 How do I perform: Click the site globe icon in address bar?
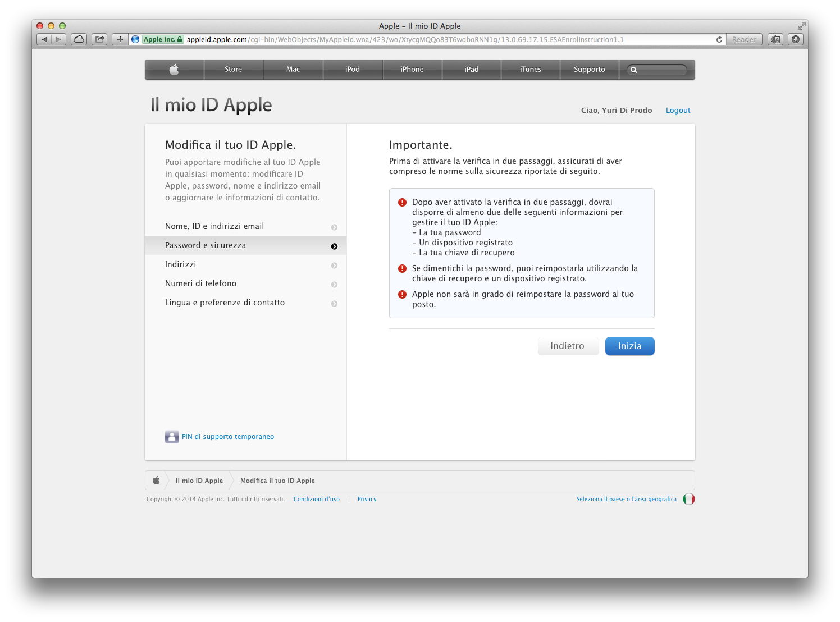coord(135,39)
